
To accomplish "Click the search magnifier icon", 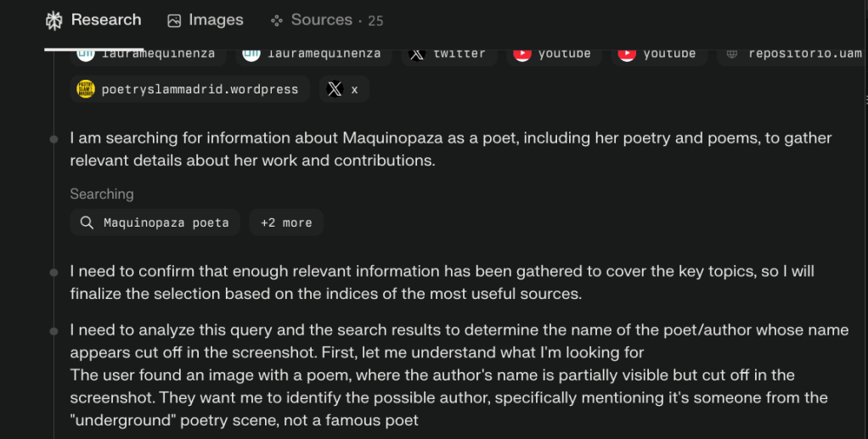I will [87, 222].
